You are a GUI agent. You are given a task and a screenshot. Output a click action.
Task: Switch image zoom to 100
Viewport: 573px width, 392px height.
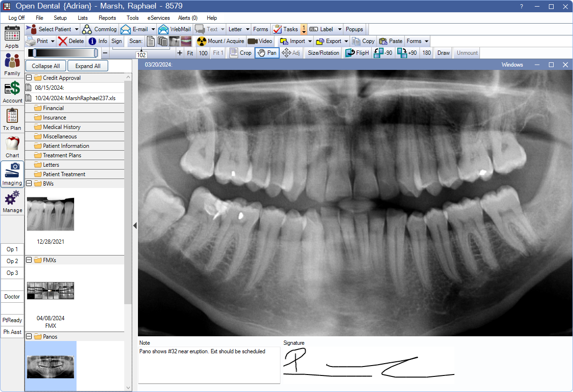point(203,53)
